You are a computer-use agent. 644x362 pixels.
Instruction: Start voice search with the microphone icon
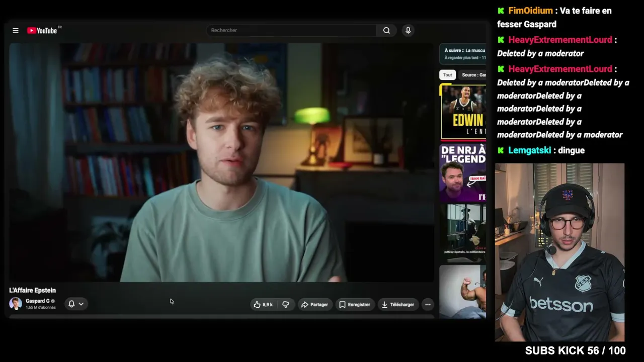pos(408,30)
